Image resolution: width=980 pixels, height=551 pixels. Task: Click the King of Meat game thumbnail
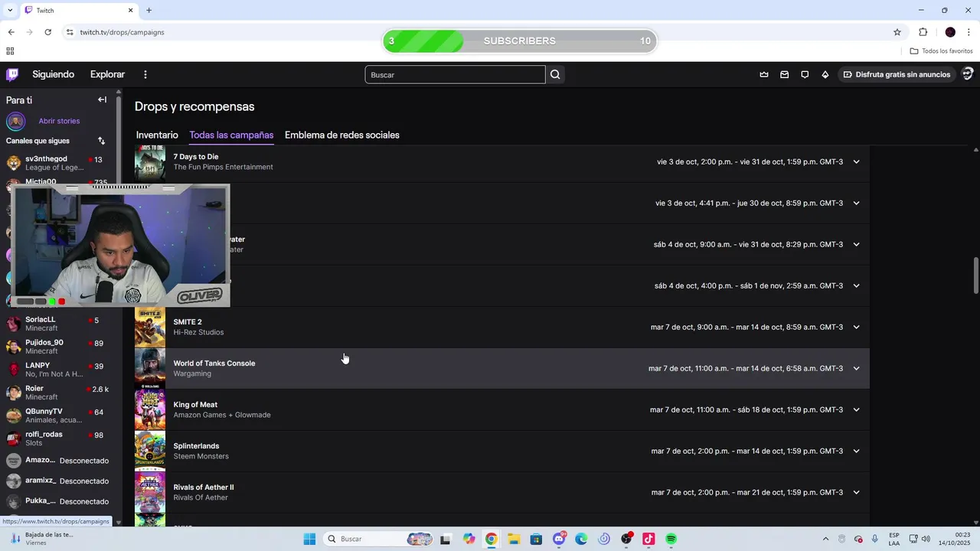[150, 410]
